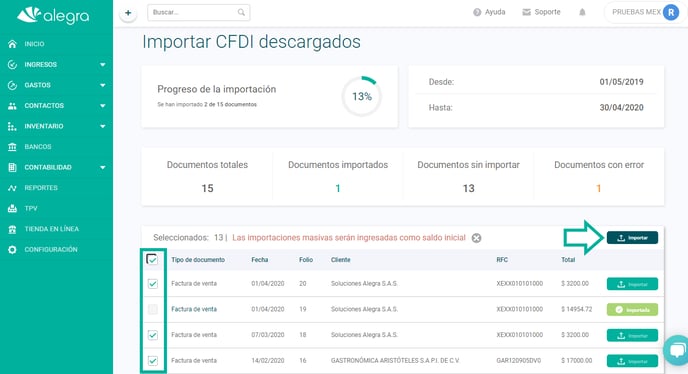Viewport: 688px width, 374px height.
Task: Click the Folio column header
Action: pos(306,260)
